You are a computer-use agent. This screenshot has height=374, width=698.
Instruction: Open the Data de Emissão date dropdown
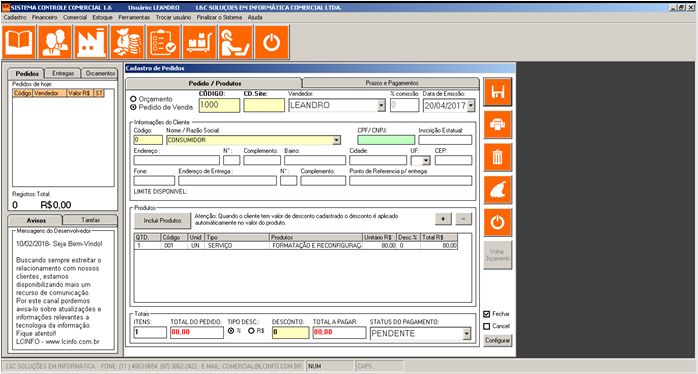pyautogui.click(x=471, y=106)
